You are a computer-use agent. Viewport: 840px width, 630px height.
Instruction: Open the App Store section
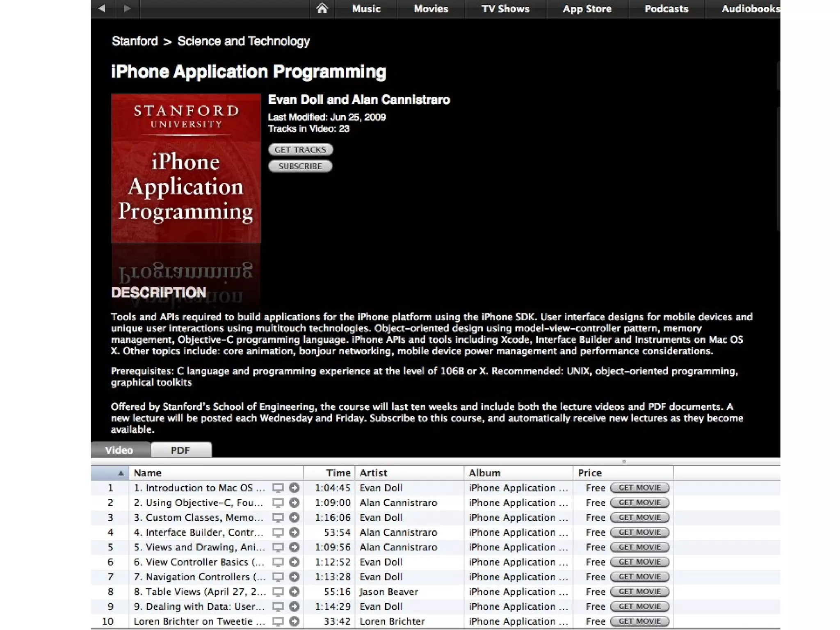pyautogui.click(x=587, y=9)
